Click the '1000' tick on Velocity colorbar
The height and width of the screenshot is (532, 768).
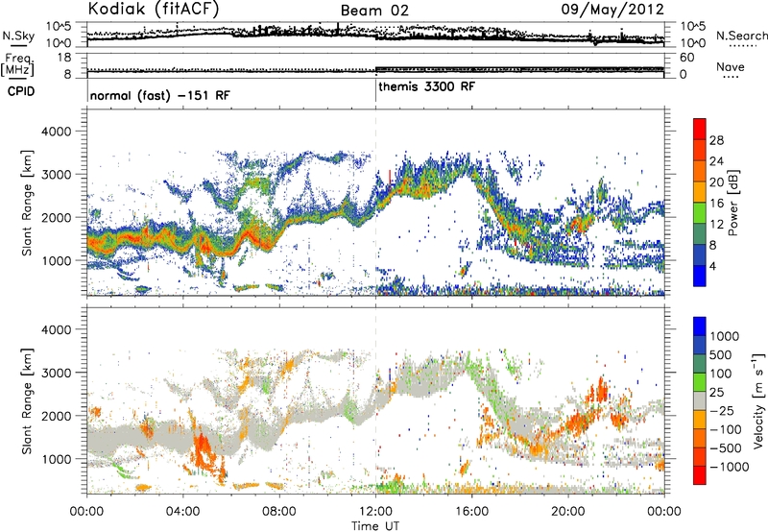[725, 336]
